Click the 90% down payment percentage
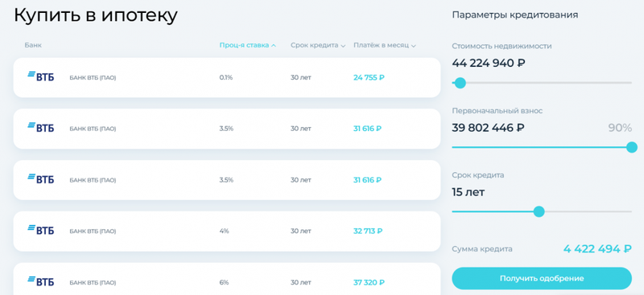 tap(620, 128)
